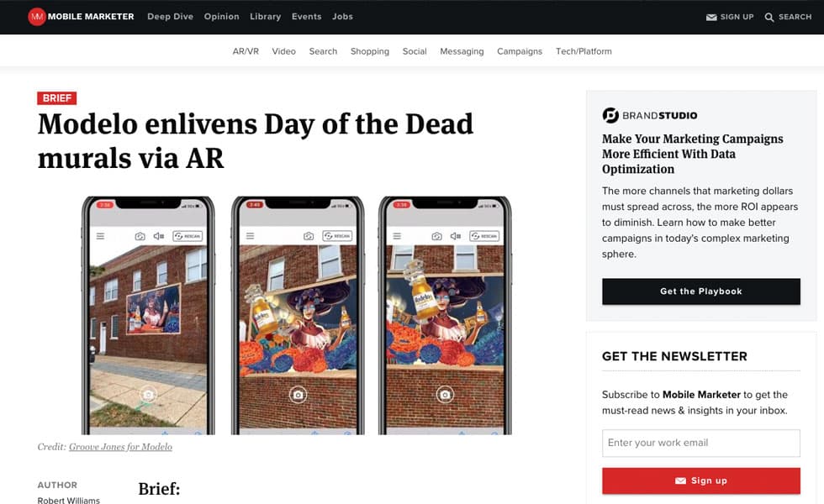Open the Opinion section
This screenshot has width=824, height=504.
point(221,17)
